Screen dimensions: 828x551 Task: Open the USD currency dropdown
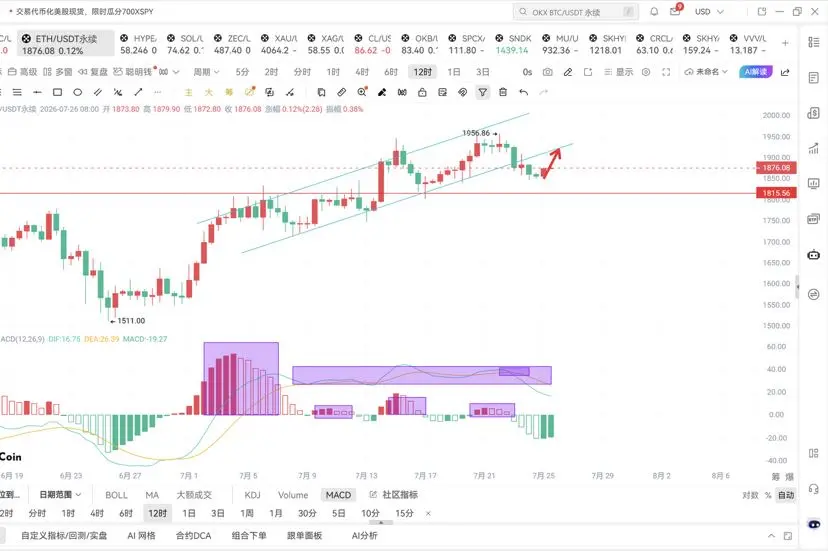pos(709,12)
